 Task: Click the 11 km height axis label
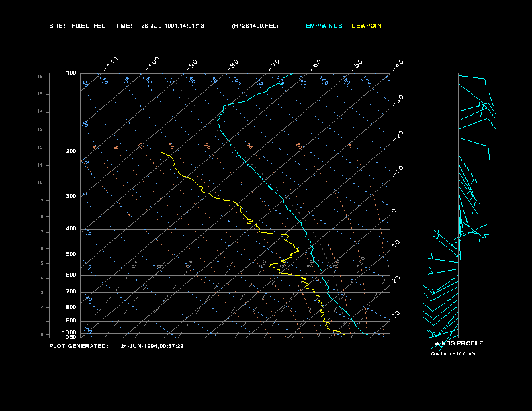pos(40,165)
